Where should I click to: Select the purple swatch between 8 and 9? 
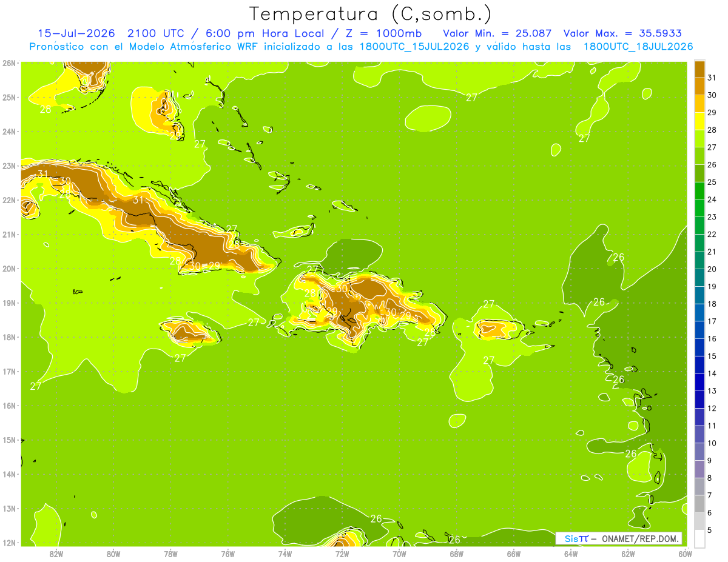pos(699,469)
